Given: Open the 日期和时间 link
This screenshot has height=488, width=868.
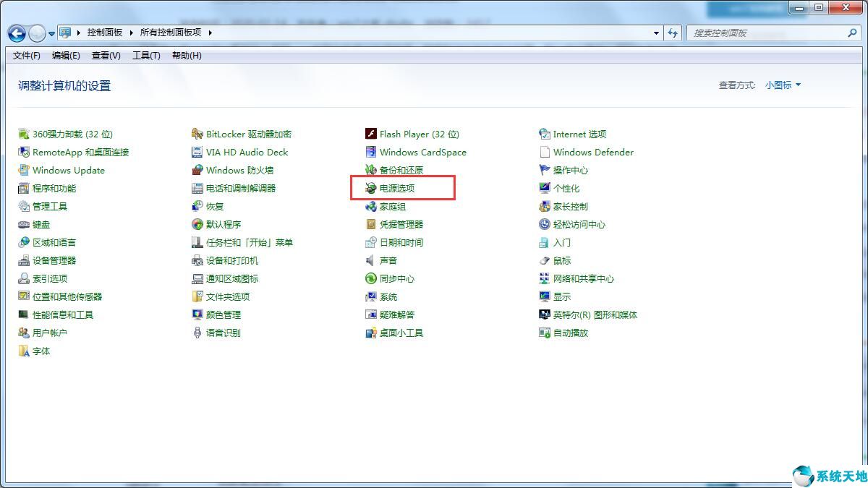Looking at the screenshot, I should [x=401, y=242].
